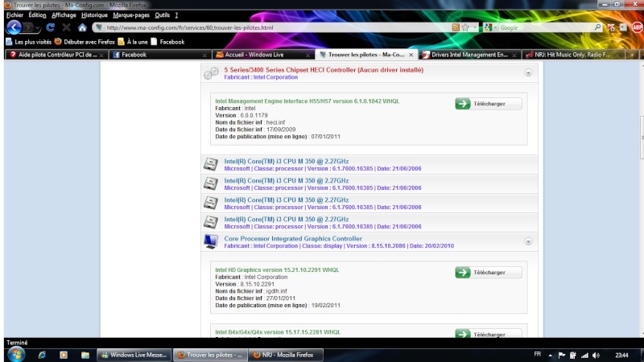Switch to Aide pilote Contrôleur PCI tab

(56, 55)
